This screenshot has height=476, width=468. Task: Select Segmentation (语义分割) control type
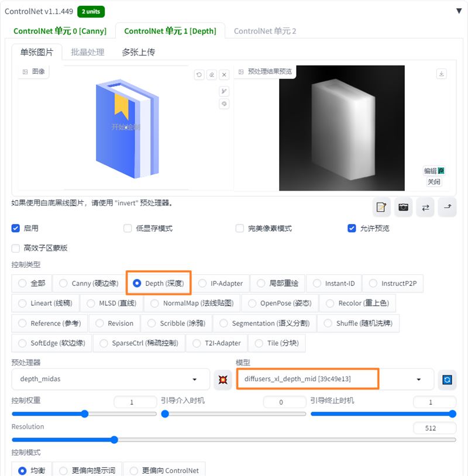coord(264,323)
